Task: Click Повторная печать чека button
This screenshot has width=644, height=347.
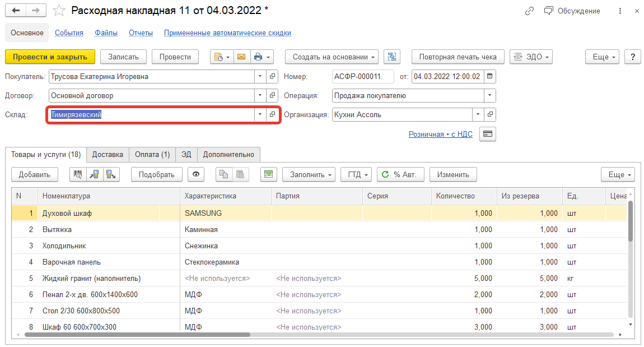Action: (x=458, y=57)
